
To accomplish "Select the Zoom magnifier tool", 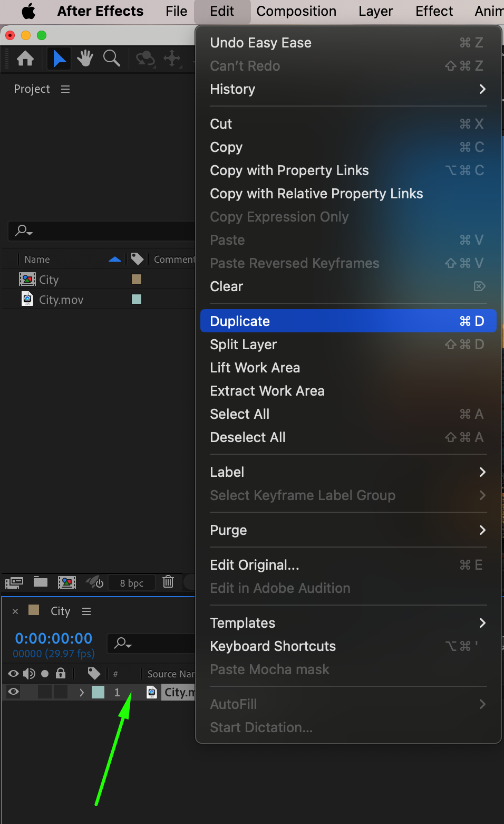I will tap(111, 59).
